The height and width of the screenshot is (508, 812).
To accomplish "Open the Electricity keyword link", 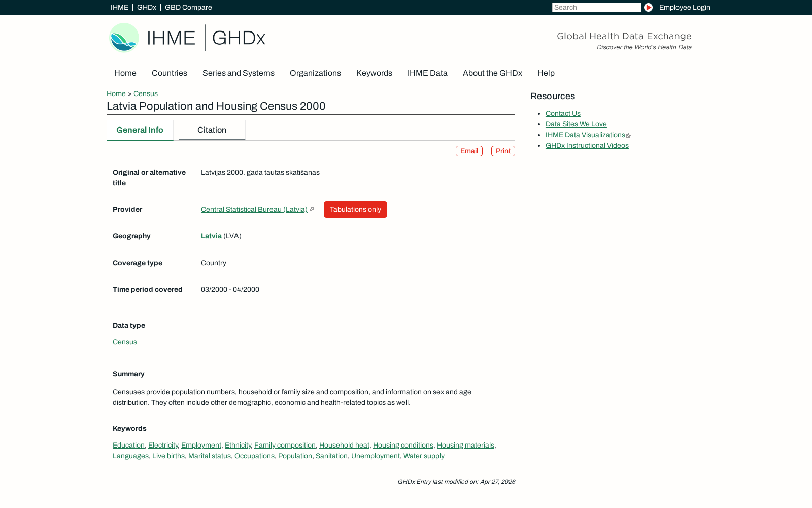I will (x=163, y=446).
